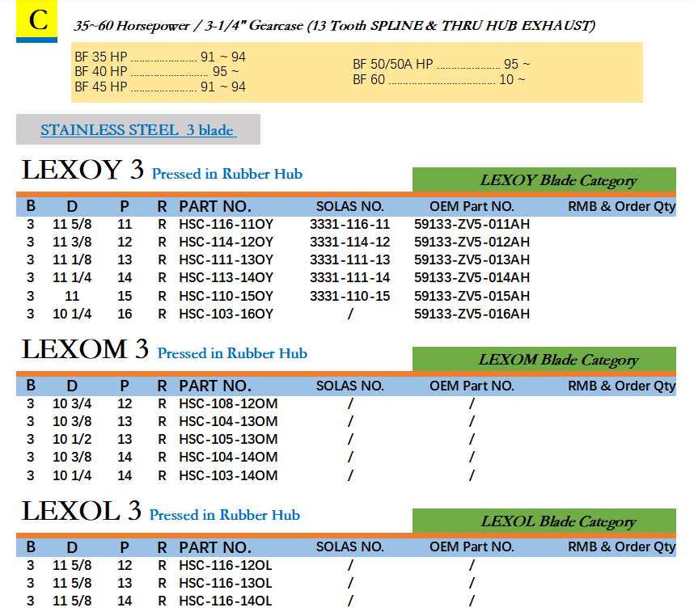Screen dimensions: 694x616
Task: Select part number HSC-104-14OM
Action: [x=228, y=457]
